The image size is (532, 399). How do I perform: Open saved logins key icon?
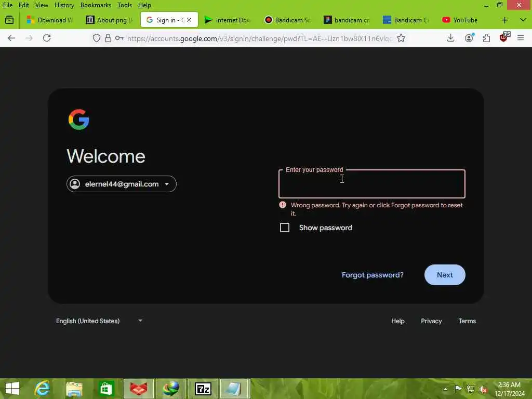[119, 38]
